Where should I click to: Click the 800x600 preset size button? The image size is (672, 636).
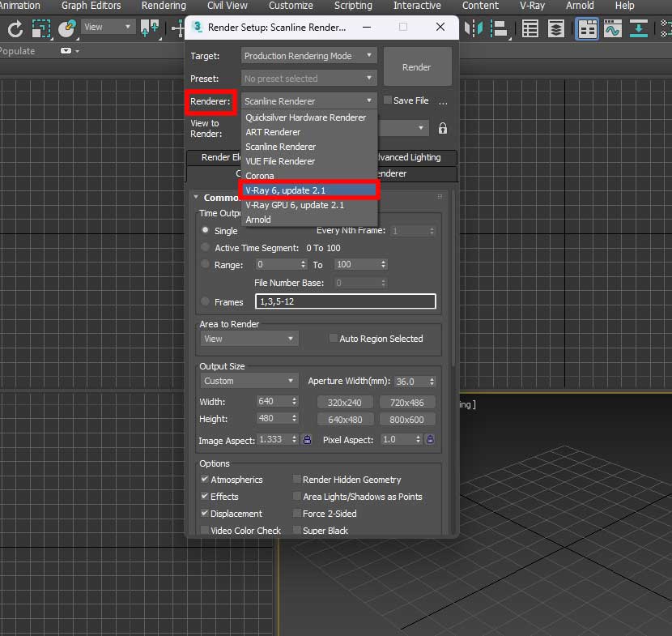406,419
